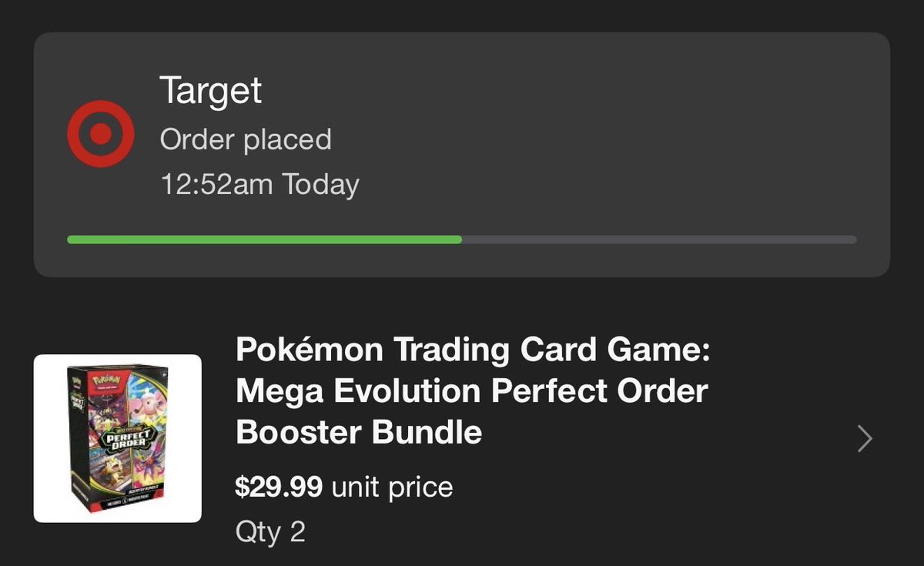Open the order item row for Booster Bundle
Image resolution: width=924 pixels, height=566 pixels.
click(x=462, y=439)
